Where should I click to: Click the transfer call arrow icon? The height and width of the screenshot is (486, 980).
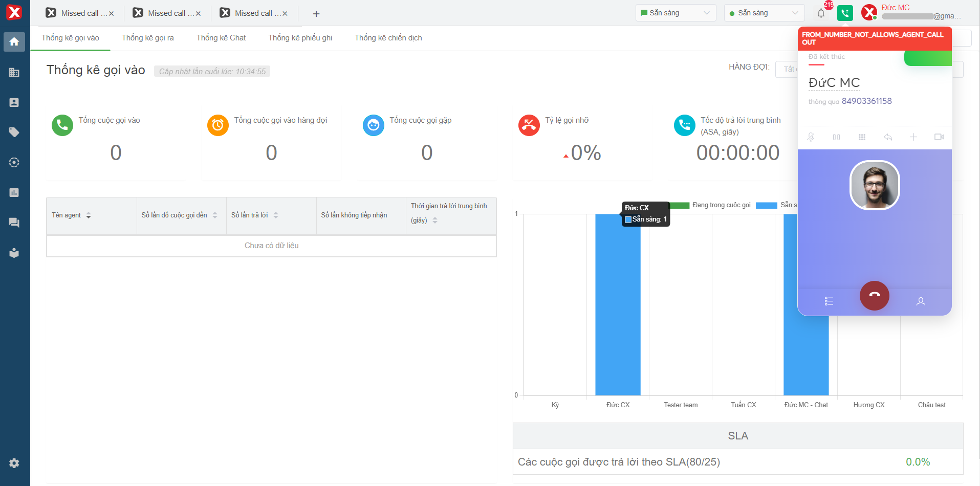pos(888,137)
